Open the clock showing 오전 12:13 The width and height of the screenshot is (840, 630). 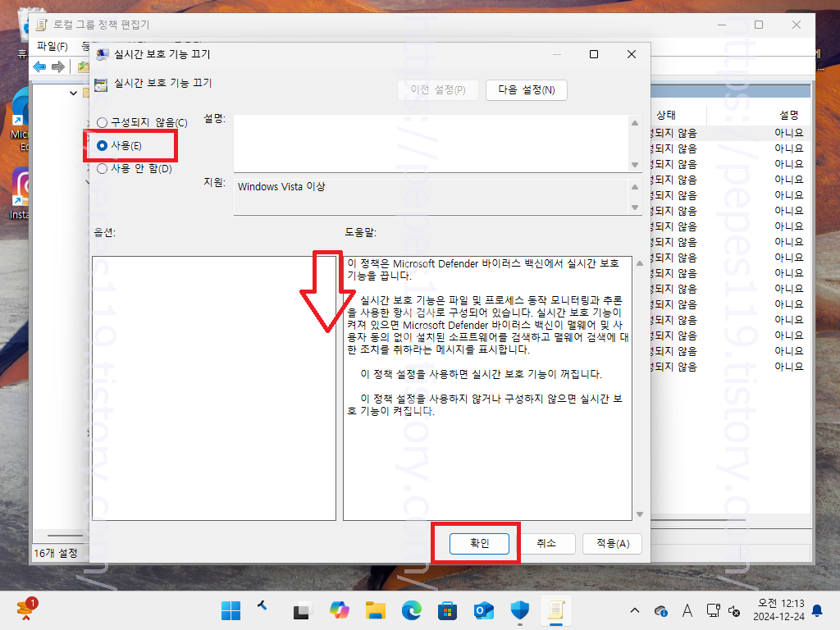[778, 610]
